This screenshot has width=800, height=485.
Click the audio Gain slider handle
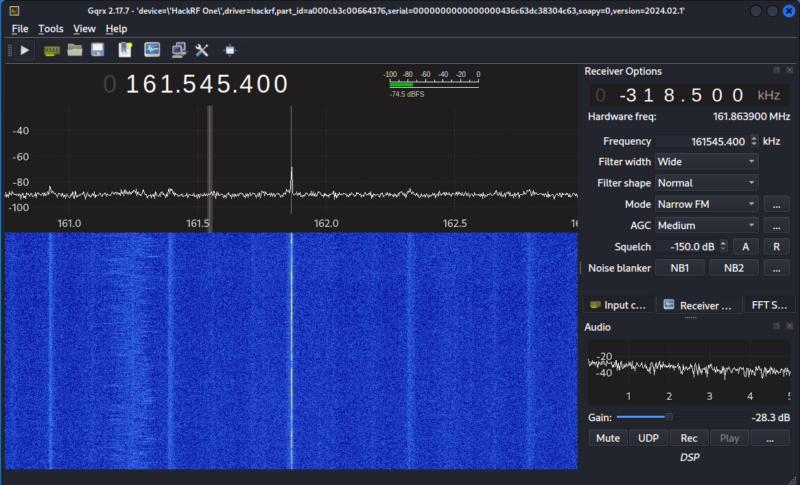pyautogui.click(x=669, y=417)
